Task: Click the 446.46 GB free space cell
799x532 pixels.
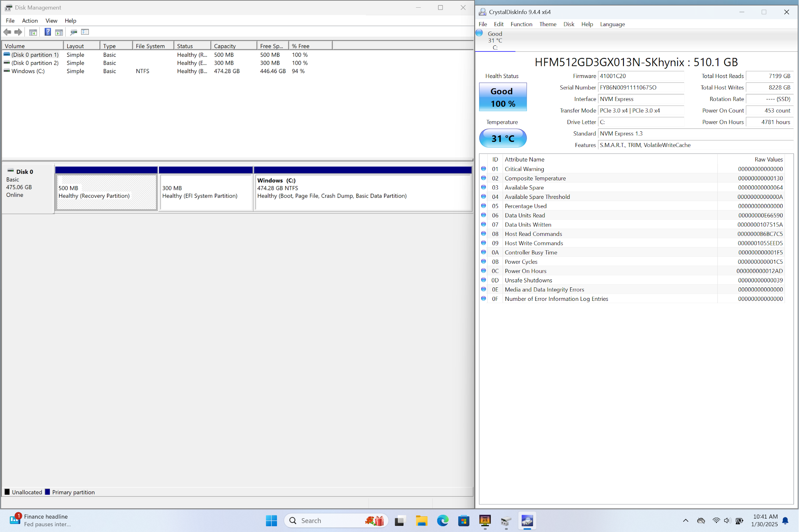Action: pyautogui.click(x=273, y=71)
